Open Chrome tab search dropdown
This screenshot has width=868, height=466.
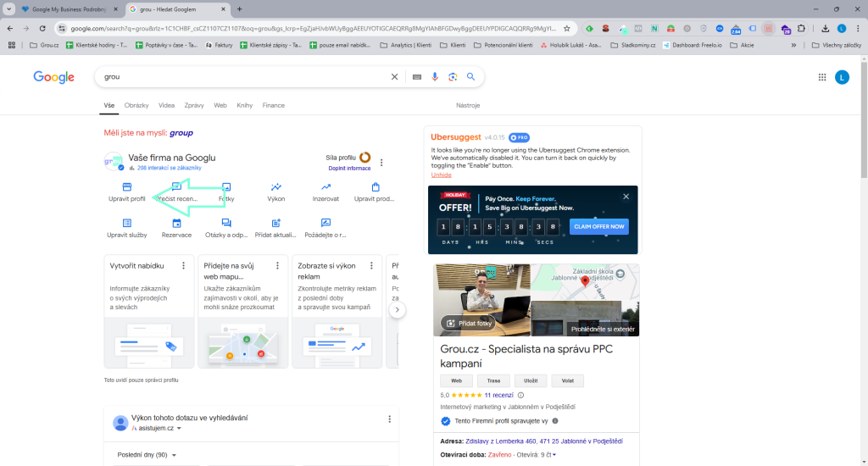click(x=8, y=8)
